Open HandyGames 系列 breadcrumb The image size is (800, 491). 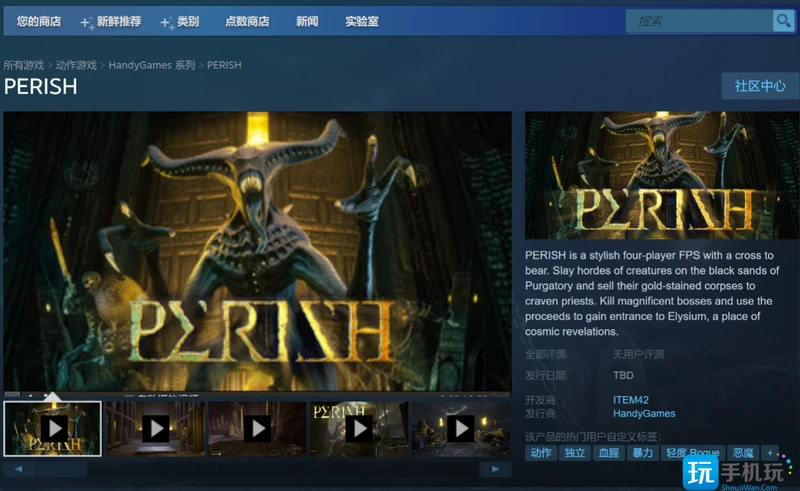click(152, 65)
